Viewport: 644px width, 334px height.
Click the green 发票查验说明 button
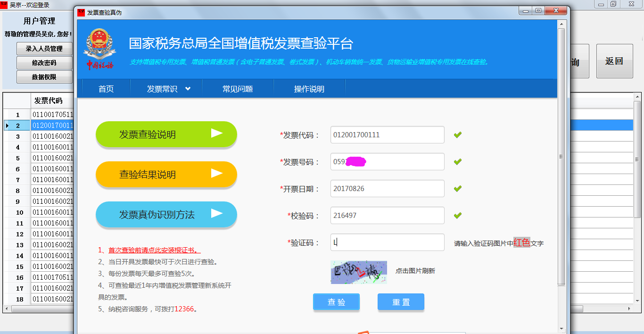point(166,134)
